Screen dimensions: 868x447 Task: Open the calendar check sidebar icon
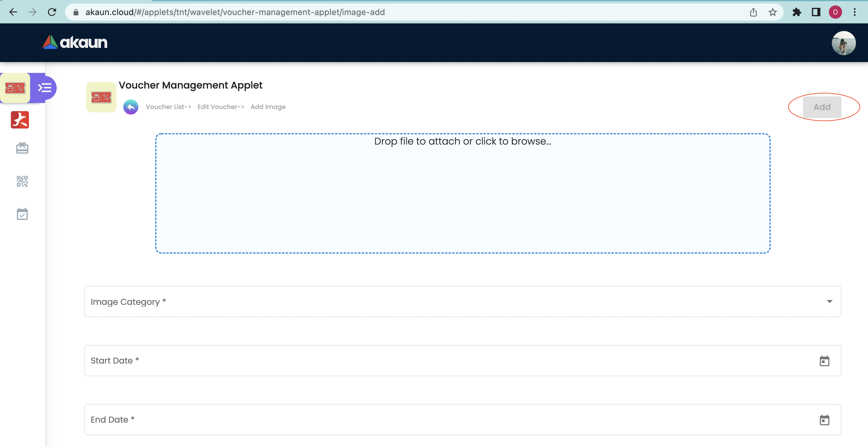click(x=22, y=214)
